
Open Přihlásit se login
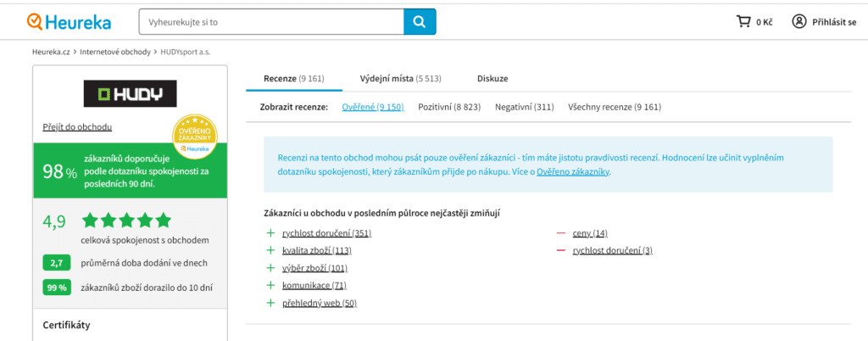(x=834, y=22)
